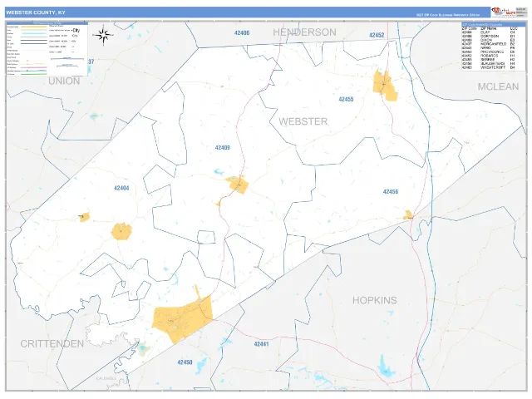Click the green line swatch at the legend bottom
Image resolution: width=532 pixels, height=399 pixels.
point(33,74)
